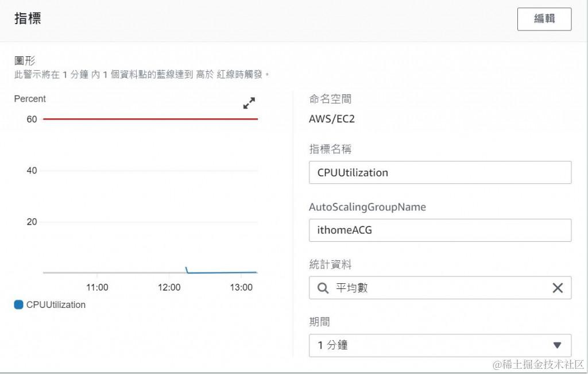
Task: Click the 13:00 mark on the time axis
Action: 242,287
